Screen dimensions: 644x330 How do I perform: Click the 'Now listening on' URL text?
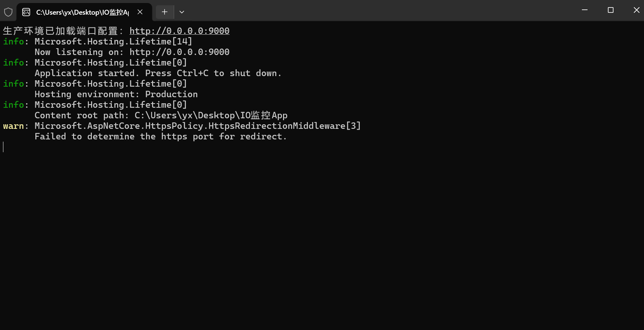tap(179, 52)
